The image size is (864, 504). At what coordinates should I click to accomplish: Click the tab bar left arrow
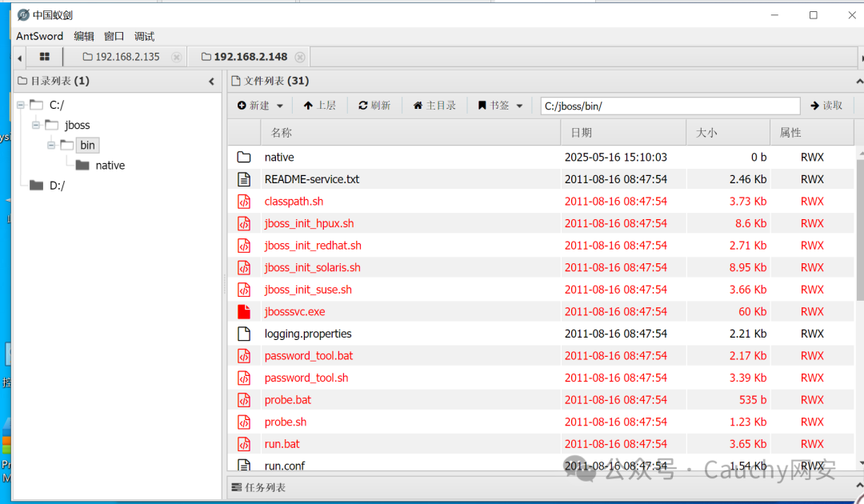pyautogui.click(x=20, y=58)
